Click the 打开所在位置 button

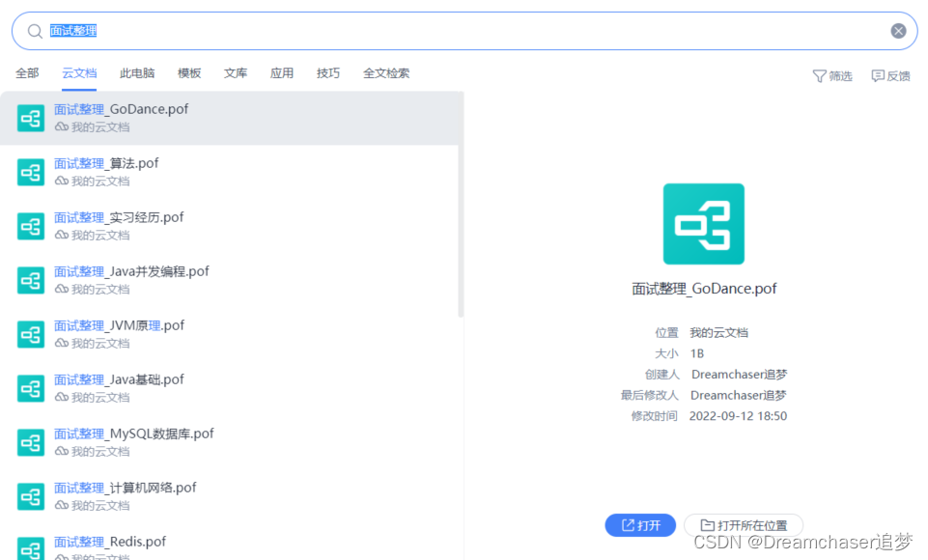click(x=743, y=525)
